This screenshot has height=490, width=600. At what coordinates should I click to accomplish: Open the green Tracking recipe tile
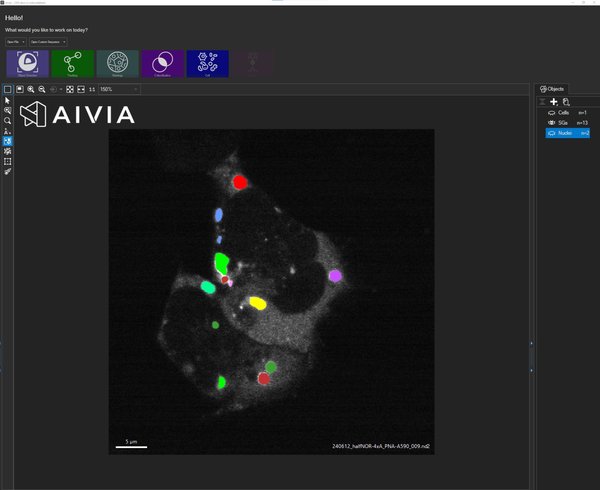tap(73, 64)
